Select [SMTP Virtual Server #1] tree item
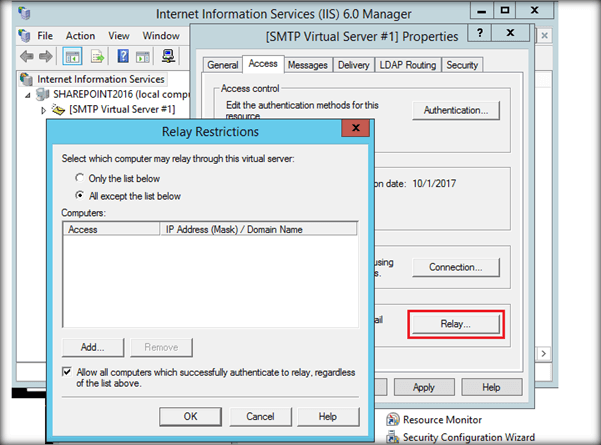Screen dimensions: 601x445 point(122,109)
